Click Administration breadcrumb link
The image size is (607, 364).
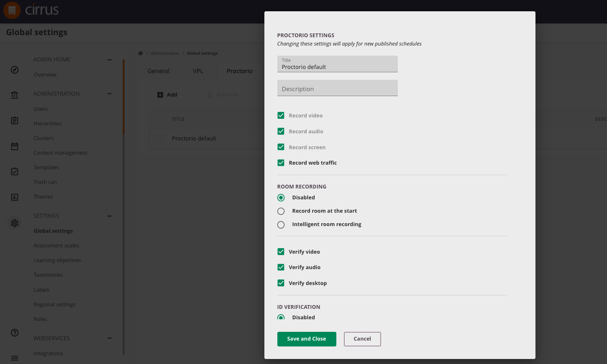[x=165, y=53]
